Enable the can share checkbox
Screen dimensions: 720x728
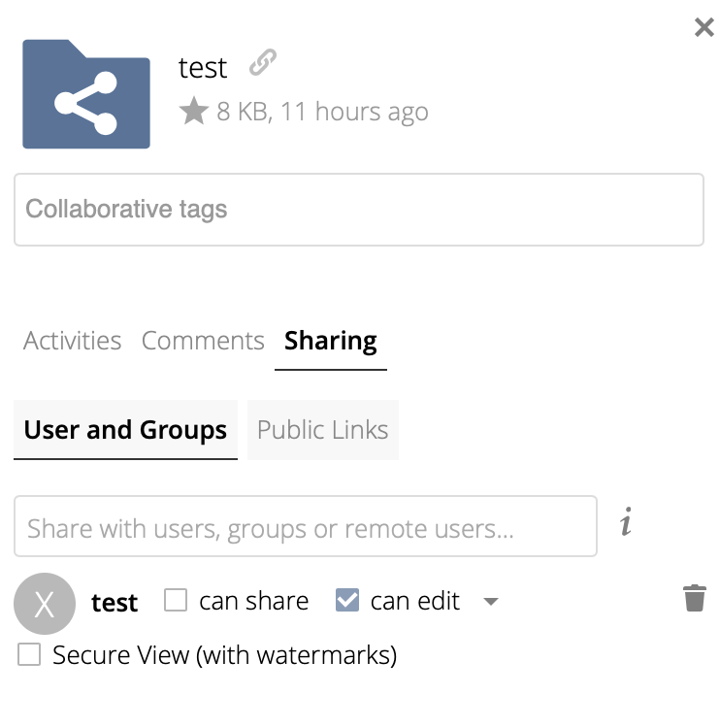point(176,601)
